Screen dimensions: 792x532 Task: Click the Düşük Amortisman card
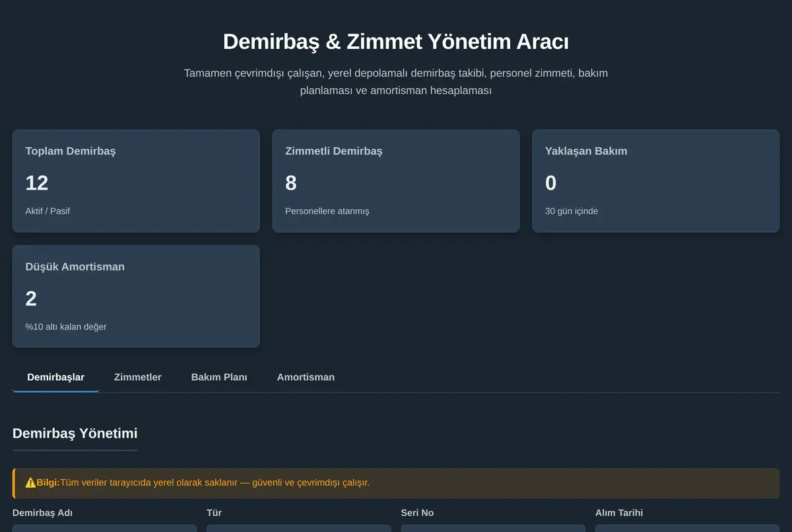tap(136, 296)
